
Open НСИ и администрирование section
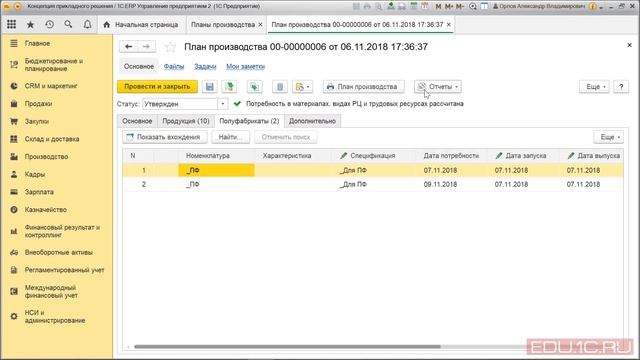[57, 316]
